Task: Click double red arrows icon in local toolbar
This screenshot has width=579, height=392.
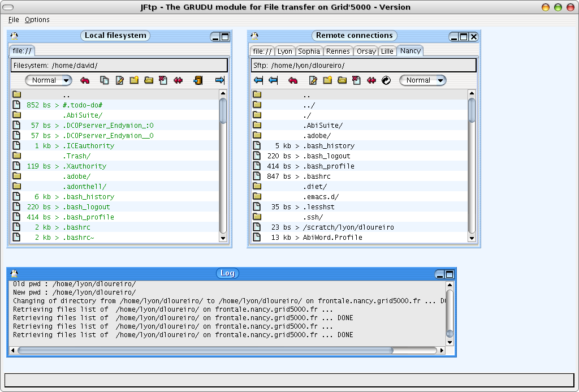Action: pyautogui.click(x=178, y=80)
